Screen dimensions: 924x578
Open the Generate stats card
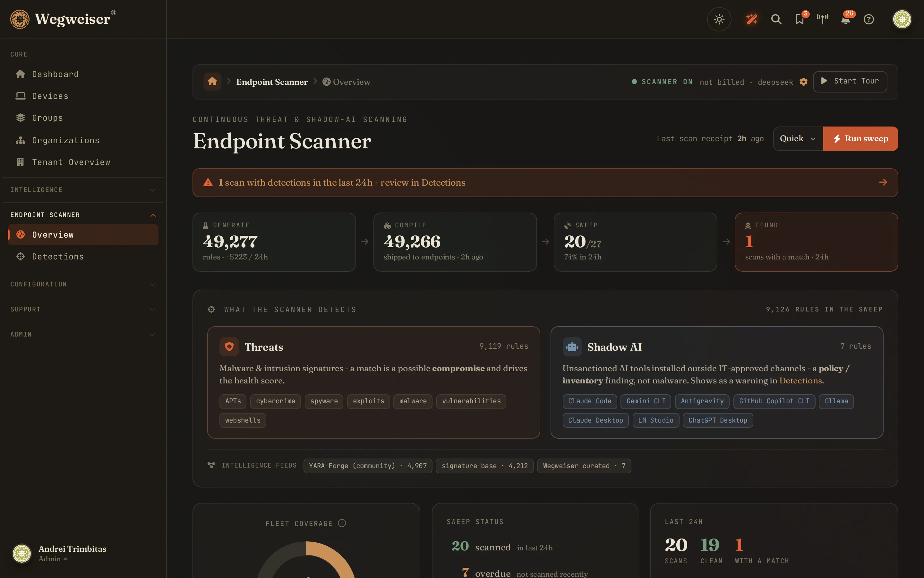[x=274, y=242]
